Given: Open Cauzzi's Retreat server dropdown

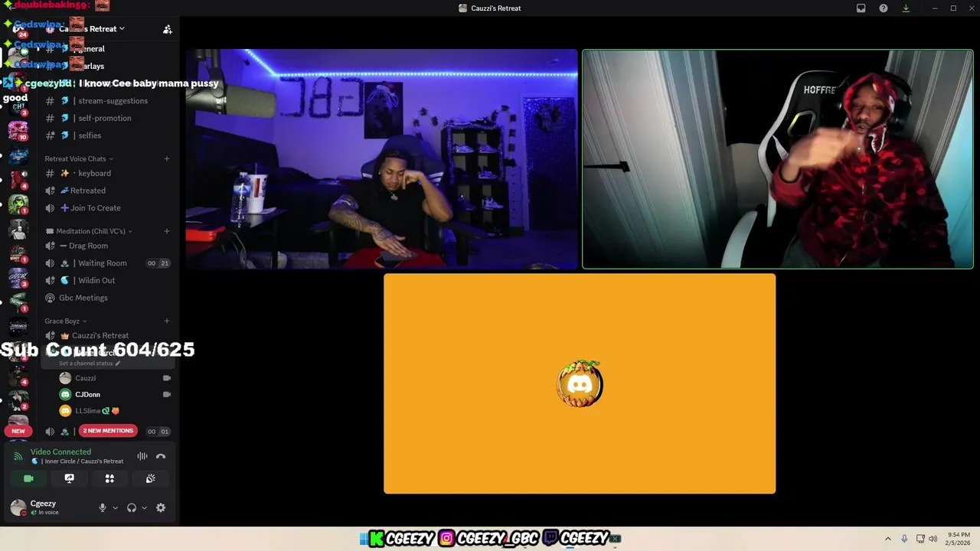Looking at the screenshot, I should click(91, 29).
